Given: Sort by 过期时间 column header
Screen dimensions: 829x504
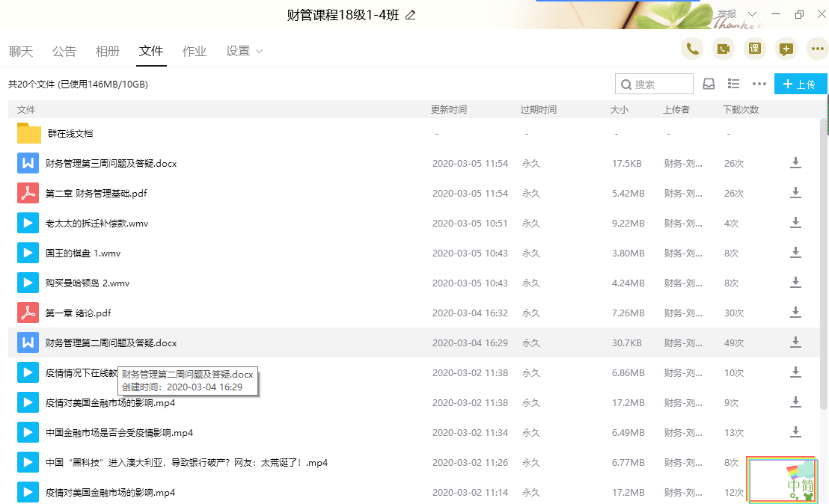Looking at the screenshot, I should point(538,109).
